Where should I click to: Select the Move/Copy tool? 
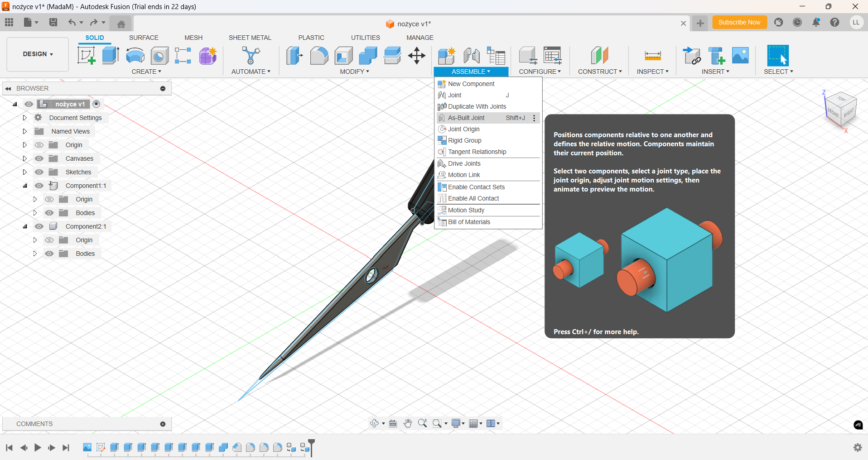[417, 56]
